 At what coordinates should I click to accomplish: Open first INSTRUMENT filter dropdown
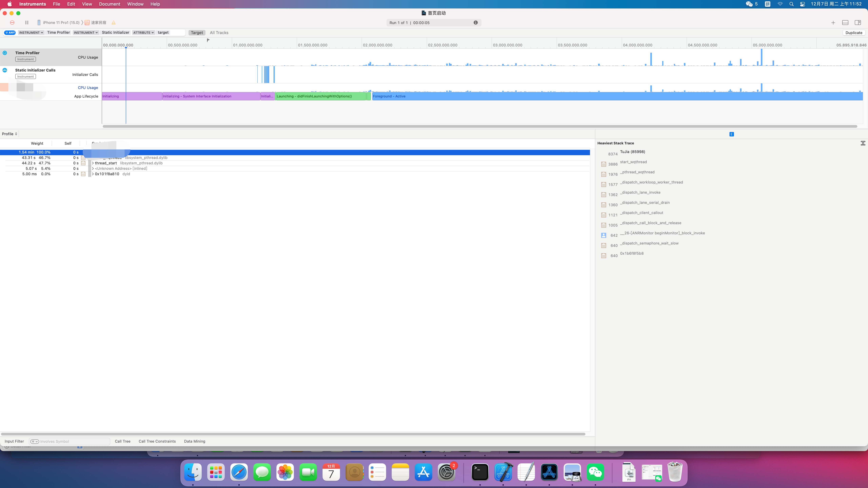pyautogui.click(x=31, y=33)
